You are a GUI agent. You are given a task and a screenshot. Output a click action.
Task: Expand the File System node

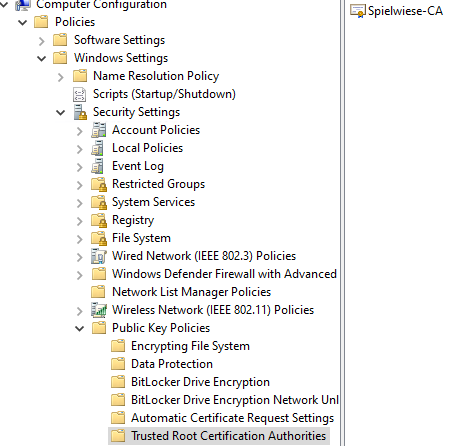pos(80,239)
